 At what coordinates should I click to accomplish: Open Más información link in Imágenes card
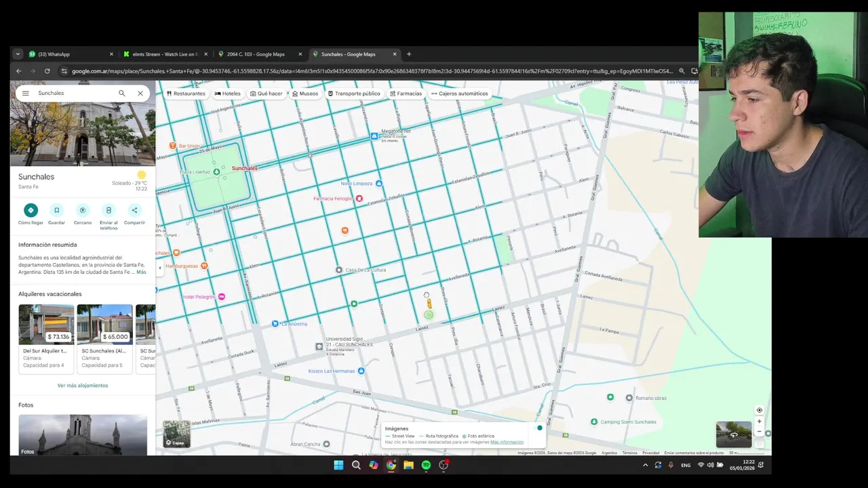click(x=507, y=442)
